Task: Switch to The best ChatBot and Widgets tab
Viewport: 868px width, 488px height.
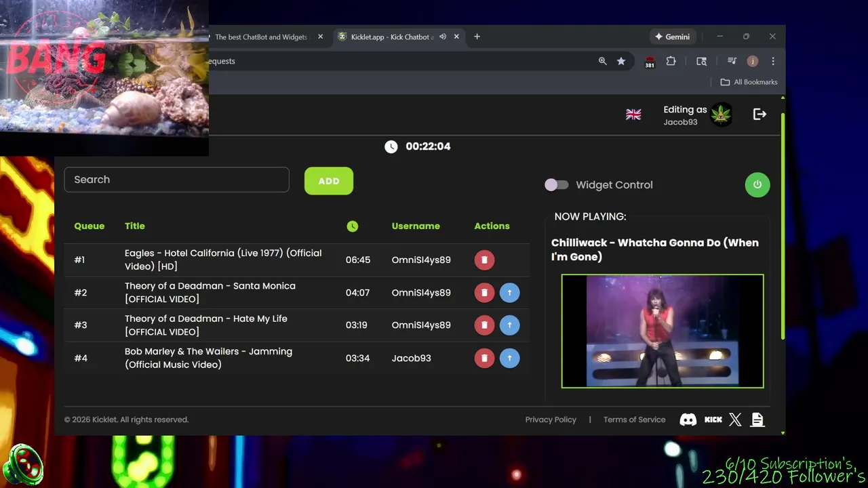Action: click(x=261, y=37)
